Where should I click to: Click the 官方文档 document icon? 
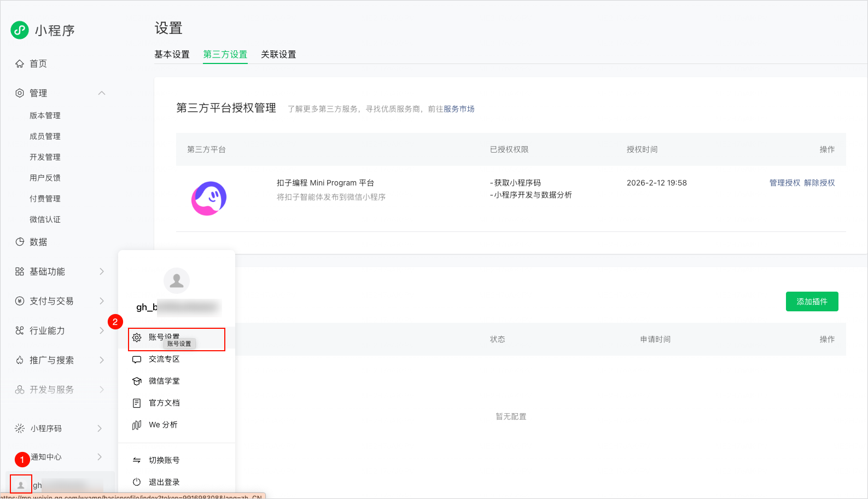click(137, 403)
